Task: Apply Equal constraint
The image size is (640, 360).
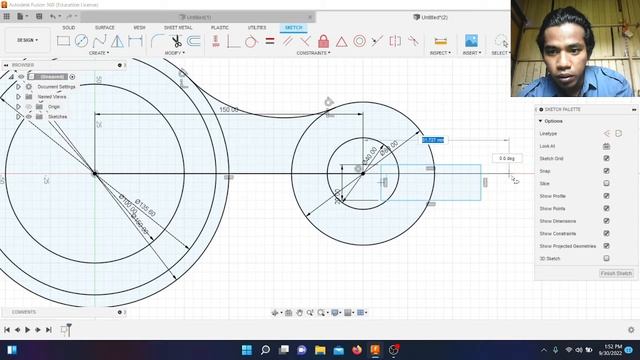Action: (270, 41)
